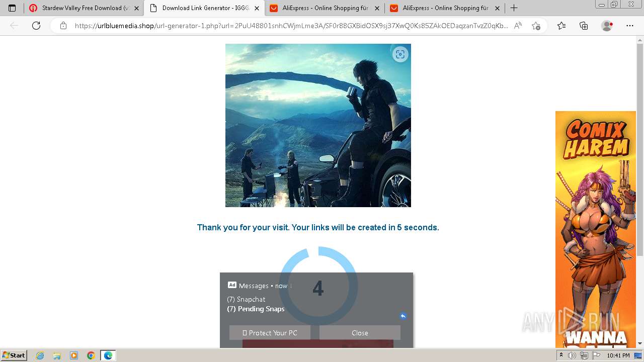Show hidden system tray icons
This screenshot has width=644, height=362.
561,355
